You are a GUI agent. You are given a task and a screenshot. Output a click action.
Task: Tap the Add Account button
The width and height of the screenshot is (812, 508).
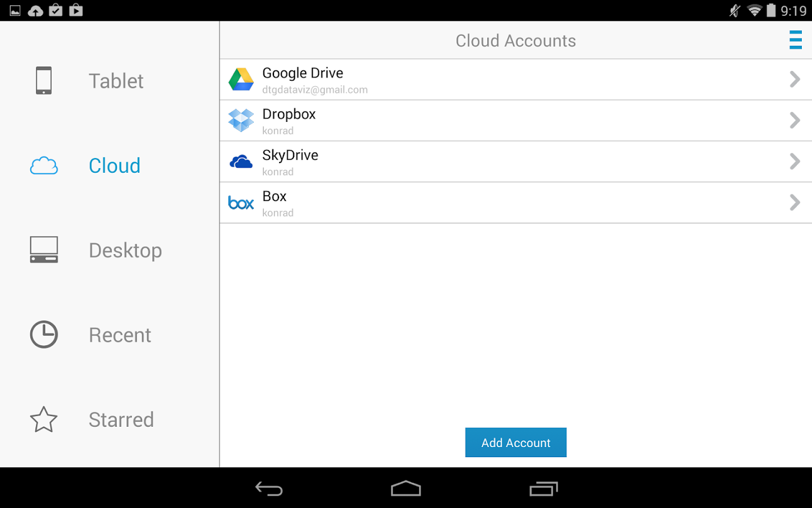(x=515, y=443)
